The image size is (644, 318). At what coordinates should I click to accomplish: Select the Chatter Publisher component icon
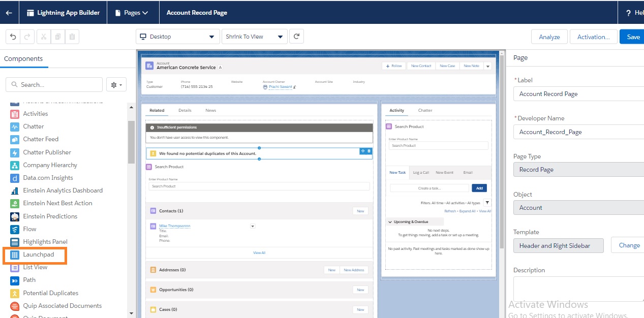pyautogui.click(x=14, y=152)
